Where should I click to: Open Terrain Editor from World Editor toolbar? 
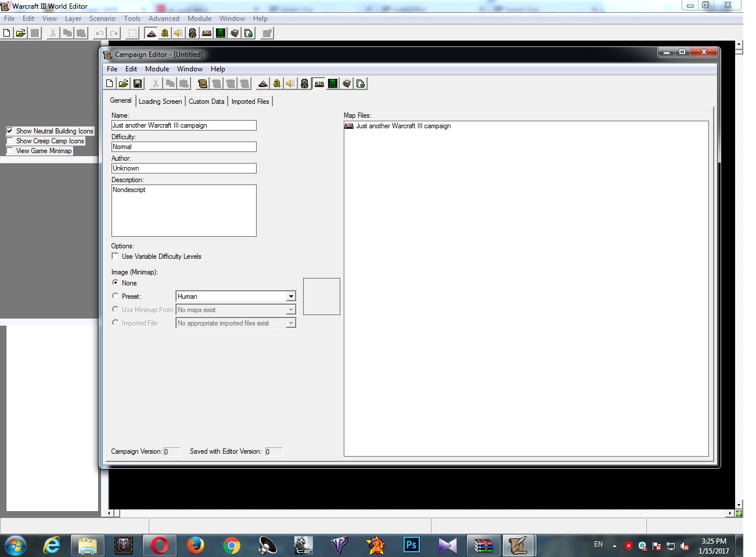(x=151, y=33)
